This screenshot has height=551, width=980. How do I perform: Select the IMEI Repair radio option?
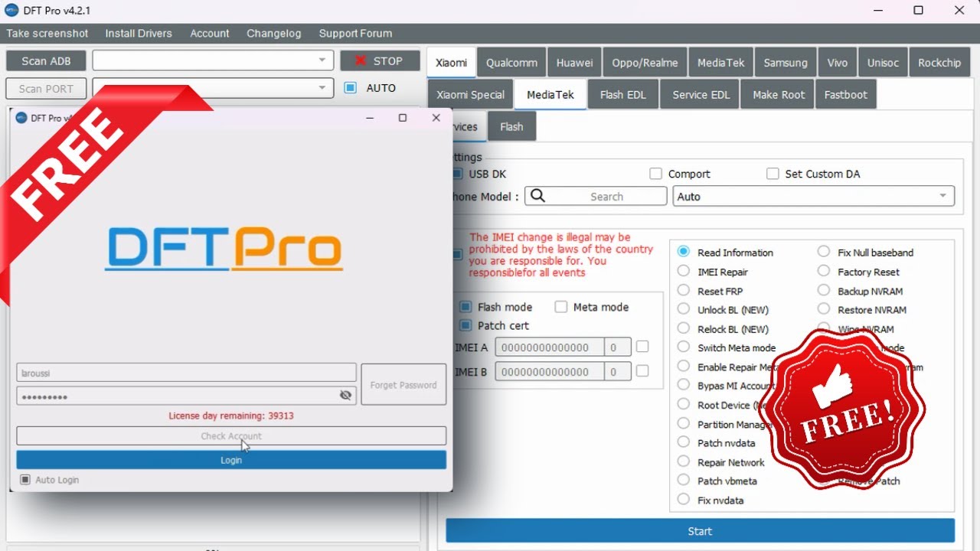[684, 271]
